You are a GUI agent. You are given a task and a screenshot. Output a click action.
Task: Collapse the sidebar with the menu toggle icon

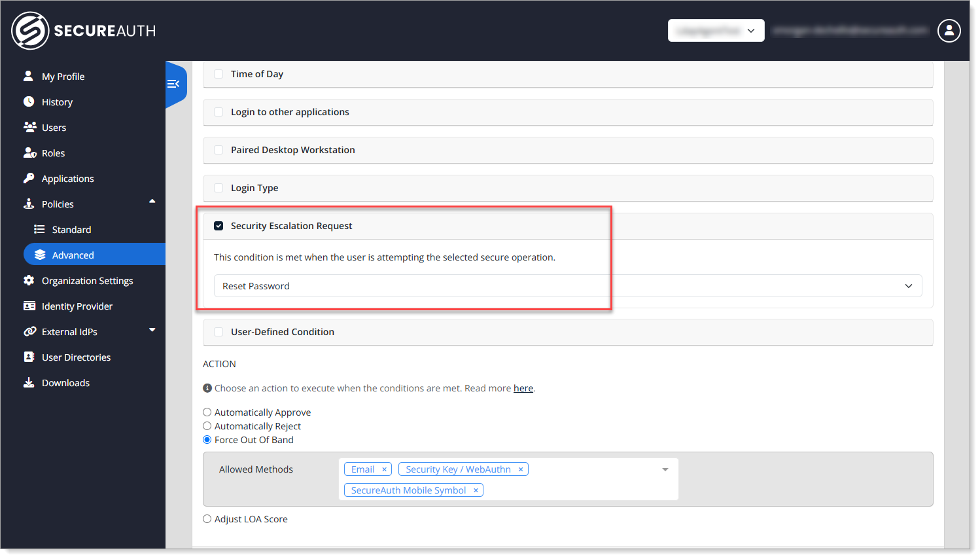point(173,84)
